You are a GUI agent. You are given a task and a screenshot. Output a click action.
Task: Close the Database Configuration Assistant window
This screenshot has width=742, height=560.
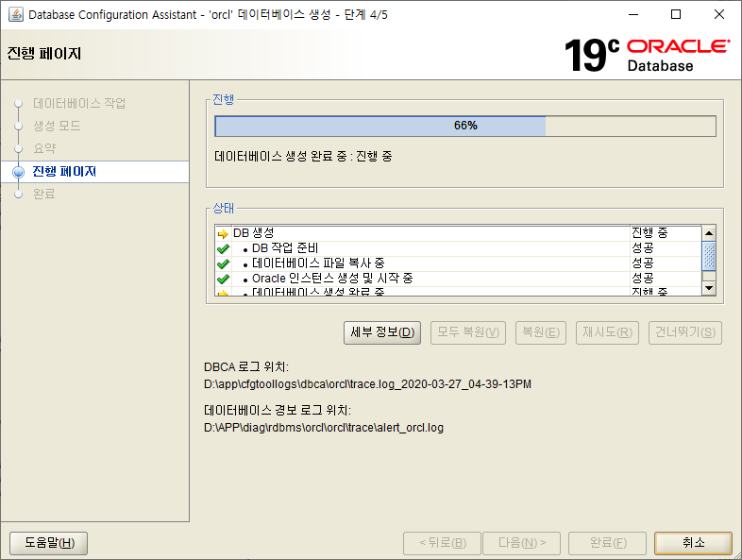click(x=719, y=15)
